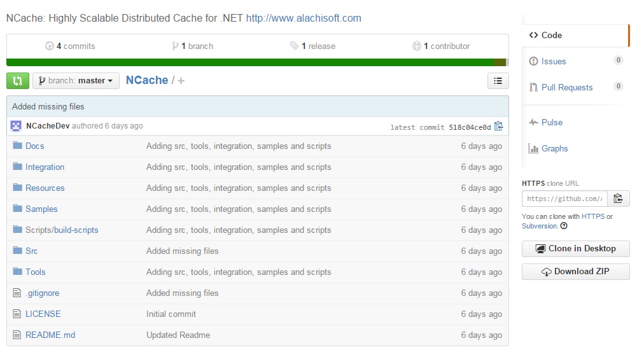Image resolution: width=644 pixels, height=350 pixels.
Task: Open the NCacheDev author avatar
Action: pos(16,126)
